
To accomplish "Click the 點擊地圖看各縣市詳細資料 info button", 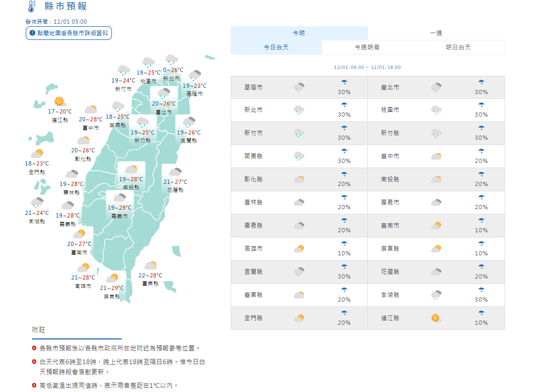I will [69, 33].
